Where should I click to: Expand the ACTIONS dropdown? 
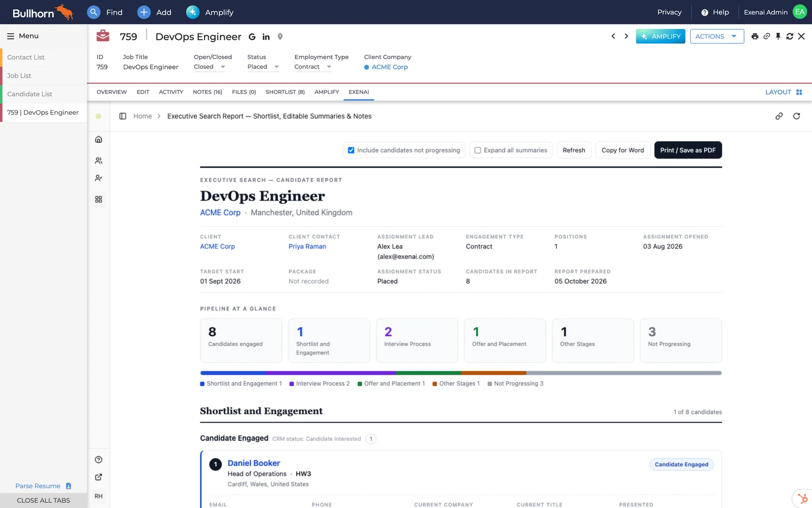click(x=717, y=37)
